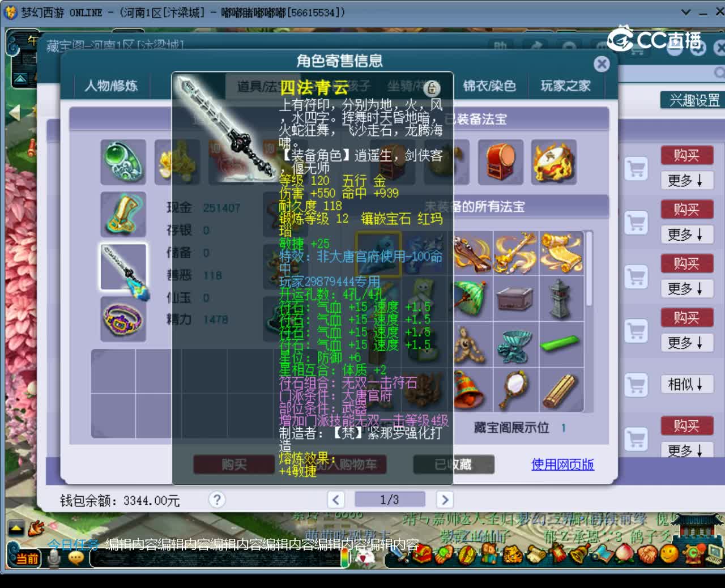
Task: Go to next page arrow
Action: [x=445, y=500]
